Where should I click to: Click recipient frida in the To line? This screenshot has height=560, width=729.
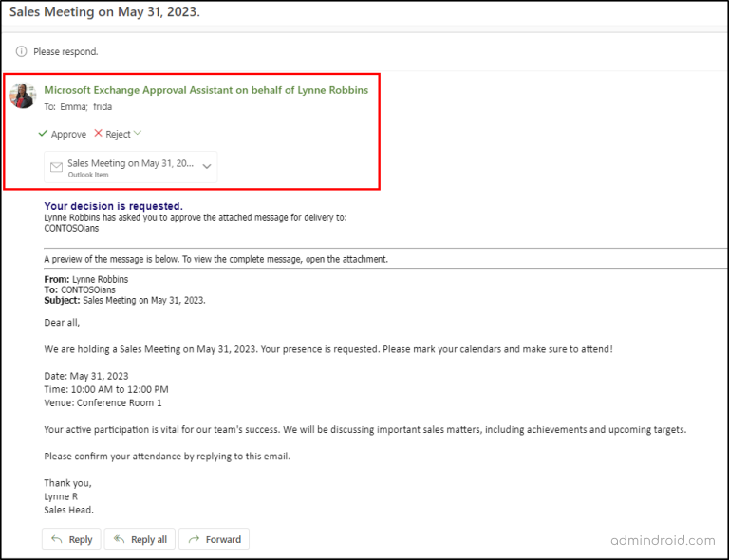tap(103, 107)
